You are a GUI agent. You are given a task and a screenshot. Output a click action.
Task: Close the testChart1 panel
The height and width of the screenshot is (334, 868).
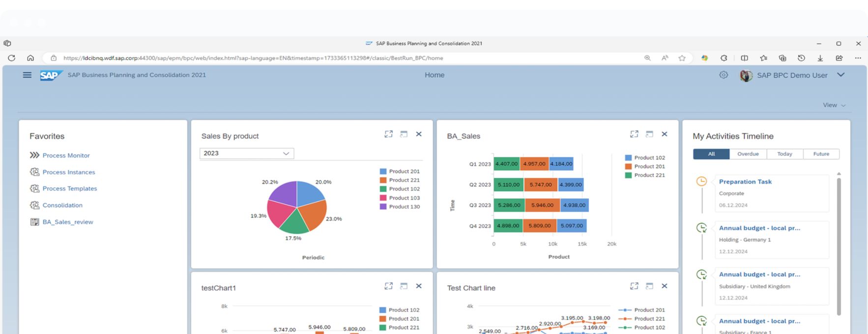pyautogui.click(x=419, y=286)
